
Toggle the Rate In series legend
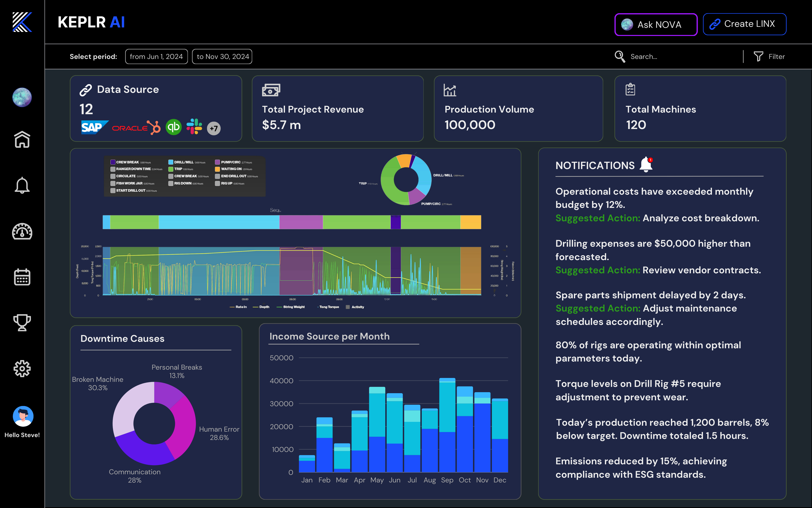[x=238, y=307]
